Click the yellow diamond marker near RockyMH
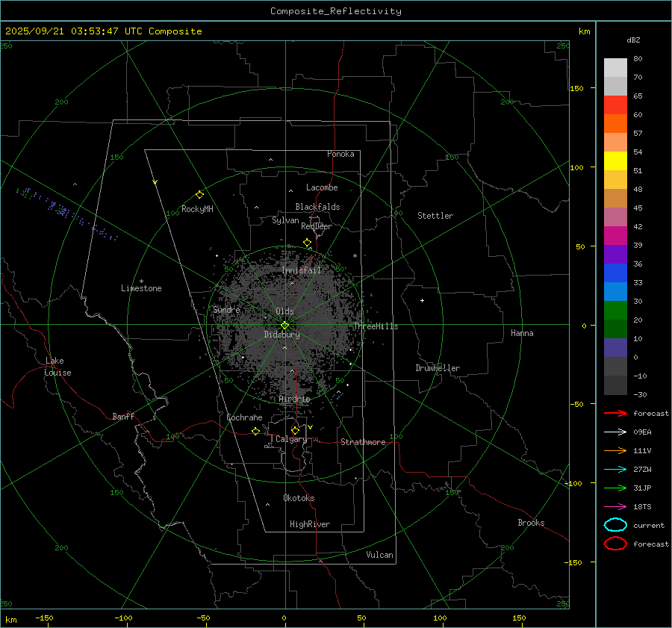 pos(199,194)
